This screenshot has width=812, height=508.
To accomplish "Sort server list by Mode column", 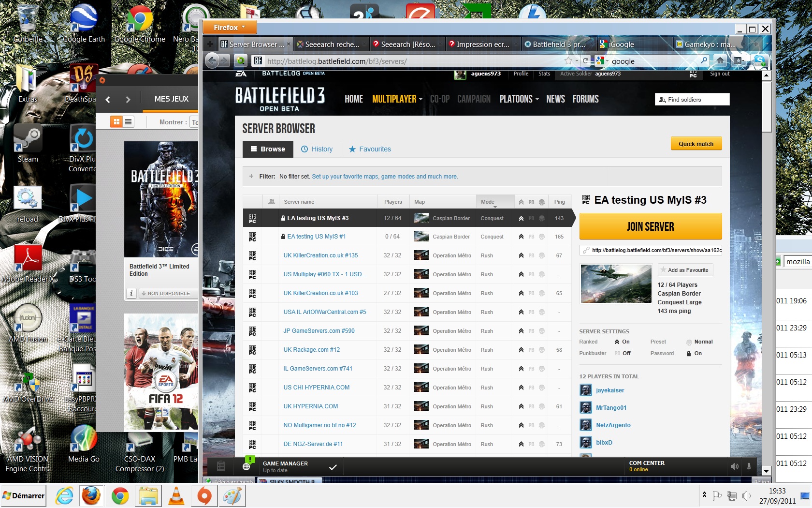I will click(494, 202).
